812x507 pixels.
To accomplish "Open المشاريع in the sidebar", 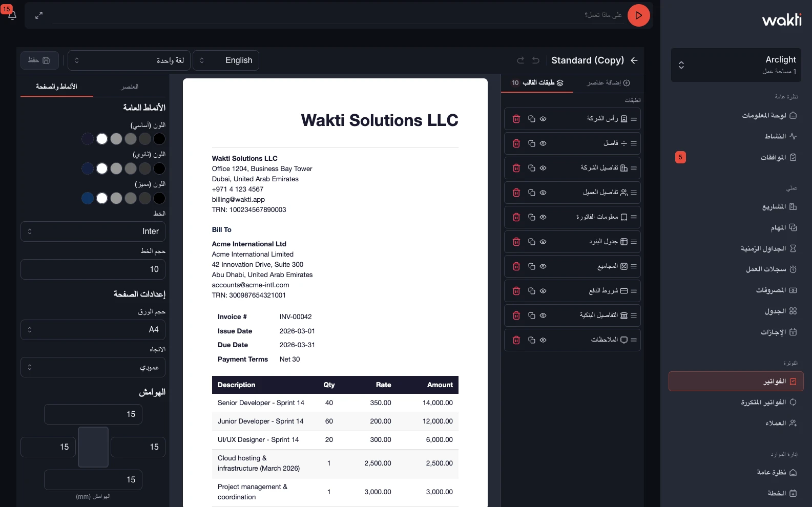I will pyautogui.click(x=736, y=207).
